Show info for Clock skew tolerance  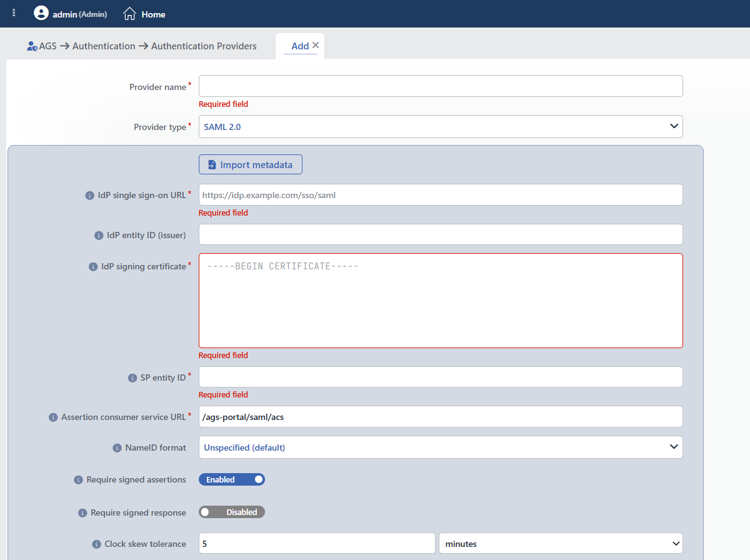(x=96, y=544)
